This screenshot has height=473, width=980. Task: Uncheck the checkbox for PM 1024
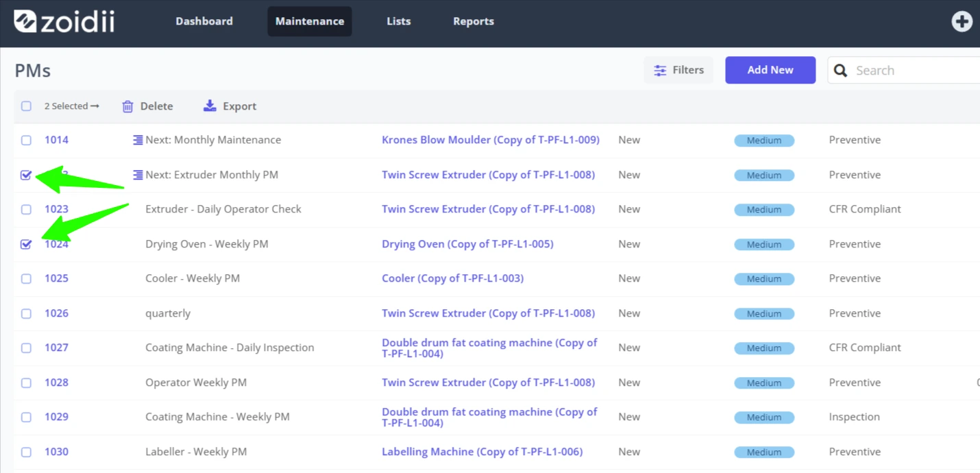[x=26, y=244]
